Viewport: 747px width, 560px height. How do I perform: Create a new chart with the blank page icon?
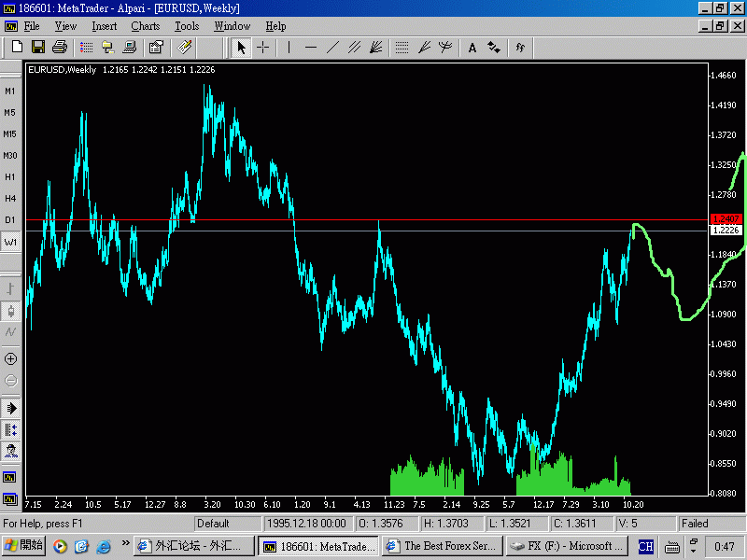(17, 47)
